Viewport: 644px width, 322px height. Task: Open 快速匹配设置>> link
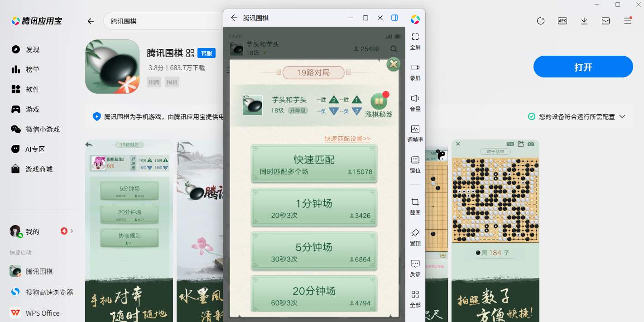pyautogui.click(x=347, y=139)
